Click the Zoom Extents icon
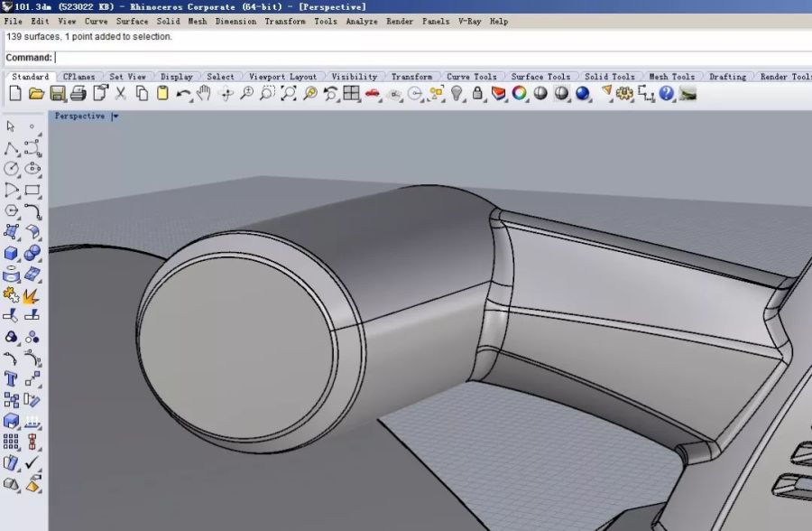This screenshot has width=812, height=531. [x=287, y=94]
